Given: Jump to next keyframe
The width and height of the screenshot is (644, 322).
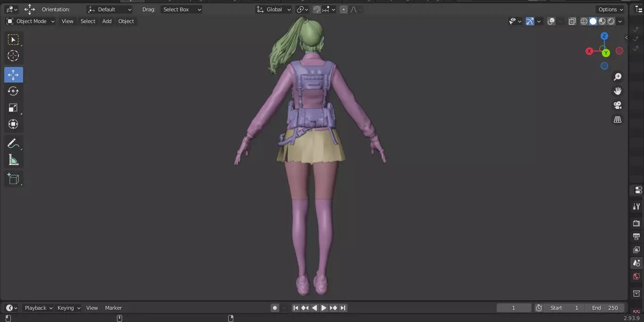Looking at the screenshot, I should coord(333,308).
